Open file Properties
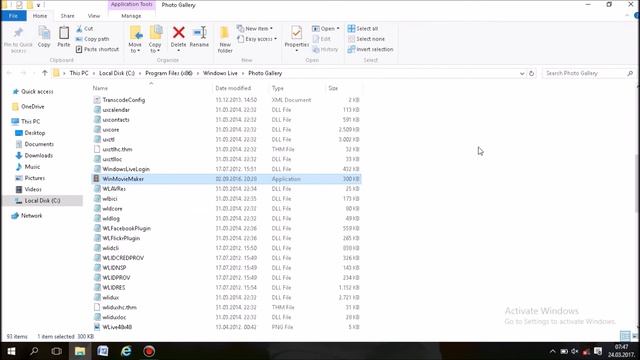 pyautogui.click(x=297, y=38)
